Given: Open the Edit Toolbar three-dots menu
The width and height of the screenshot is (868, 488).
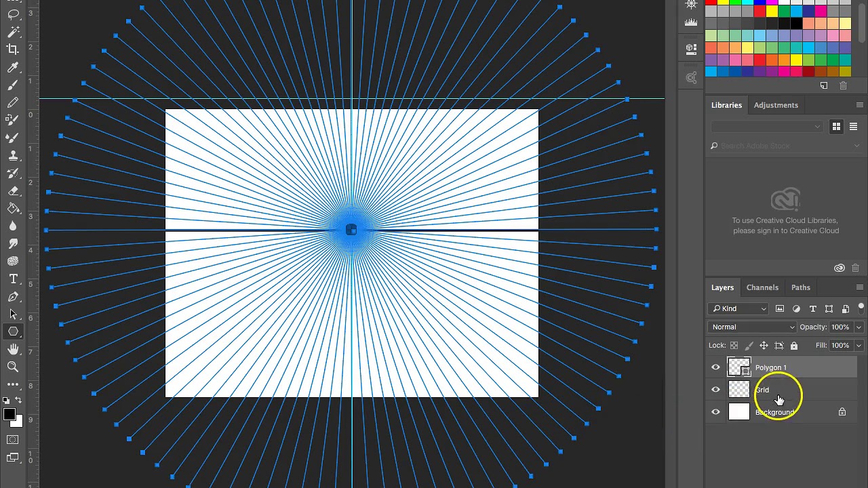Looking at the screenshot, I should coord(13,384).
